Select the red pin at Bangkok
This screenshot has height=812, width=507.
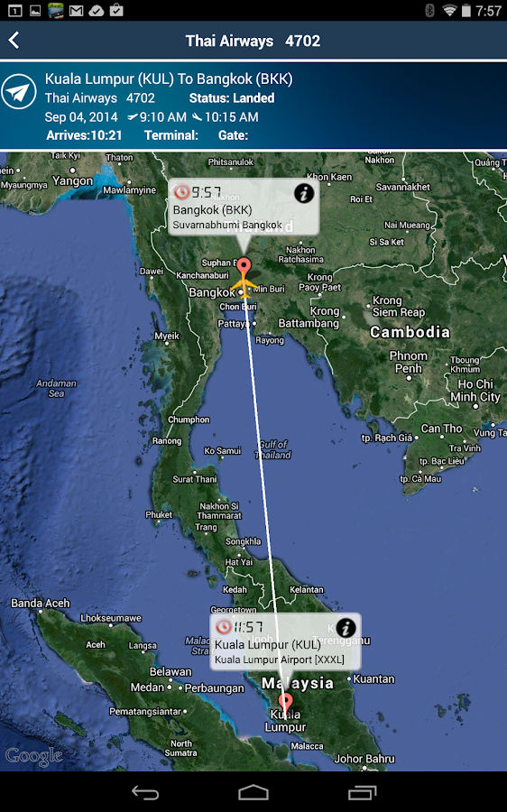click(244, 267)
